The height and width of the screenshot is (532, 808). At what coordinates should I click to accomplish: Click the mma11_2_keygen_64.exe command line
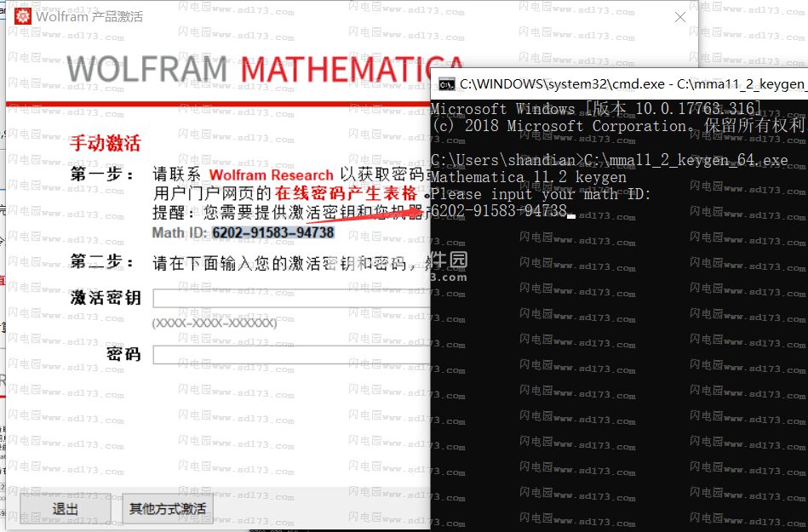[609, 160]
